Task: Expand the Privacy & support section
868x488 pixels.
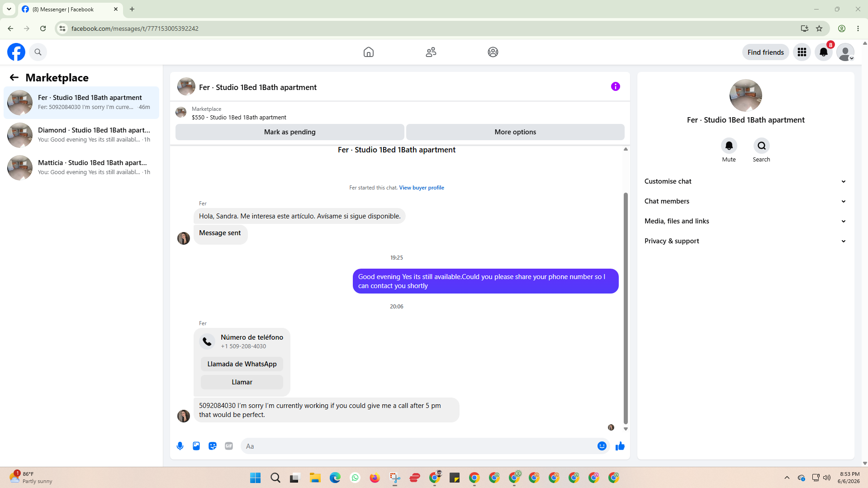Action: pos(745,241)
